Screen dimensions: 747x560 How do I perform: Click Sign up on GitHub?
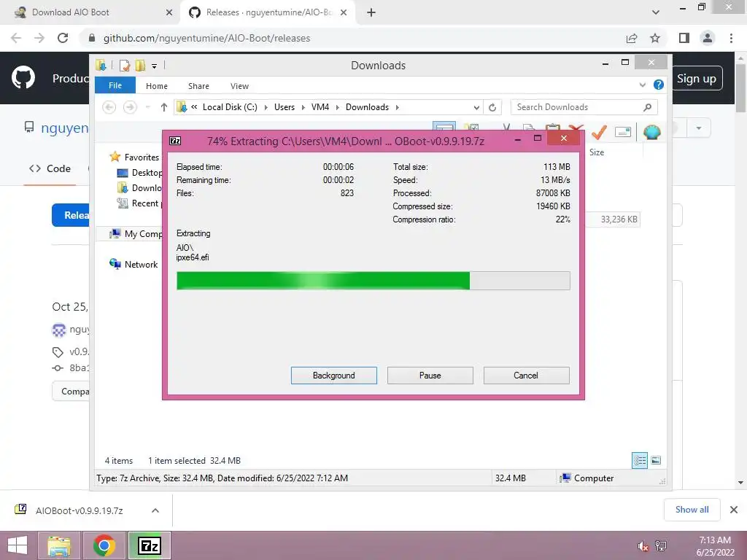[697, 78]
